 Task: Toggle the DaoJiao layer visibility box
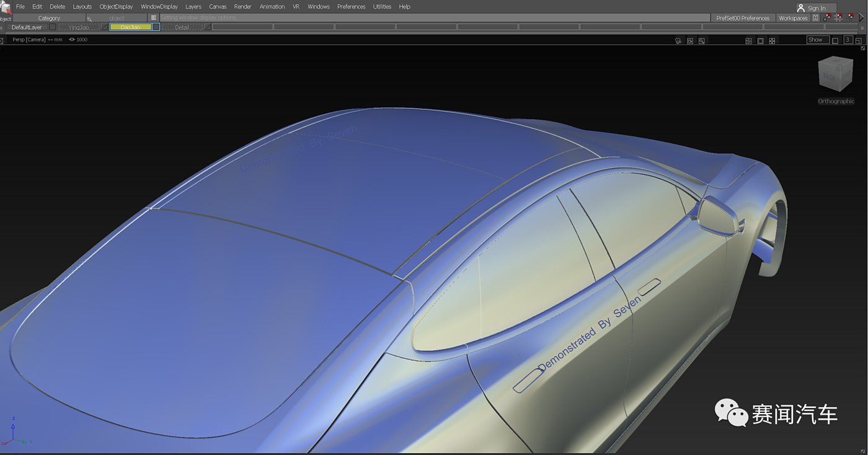(x=156, y=27)
